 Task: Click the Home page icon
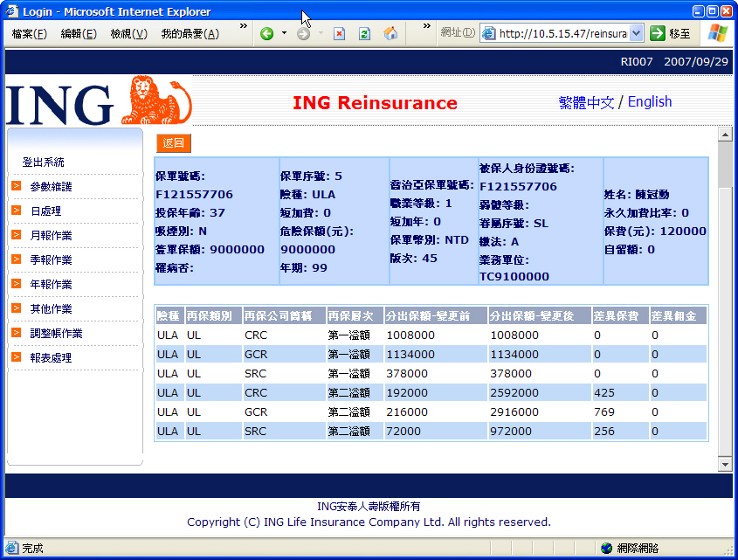(x=390, y=33)
